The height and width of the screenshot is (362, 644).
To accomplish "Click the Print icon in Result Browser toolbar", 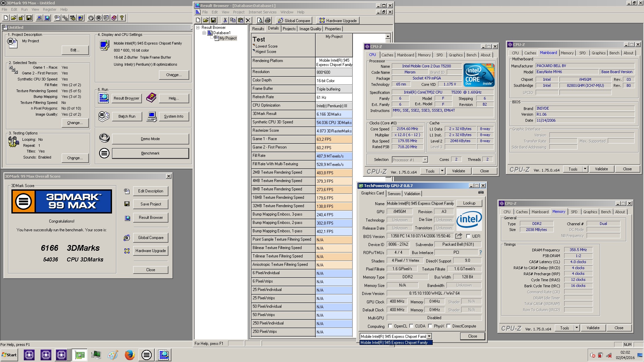I will (267, 20).
